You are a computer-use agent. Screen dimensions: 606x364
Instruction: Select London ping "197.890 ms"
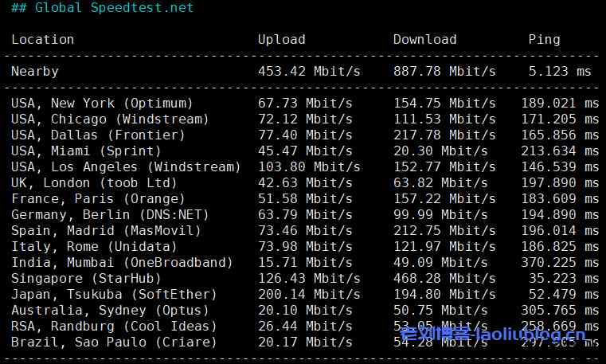point(560,182)
